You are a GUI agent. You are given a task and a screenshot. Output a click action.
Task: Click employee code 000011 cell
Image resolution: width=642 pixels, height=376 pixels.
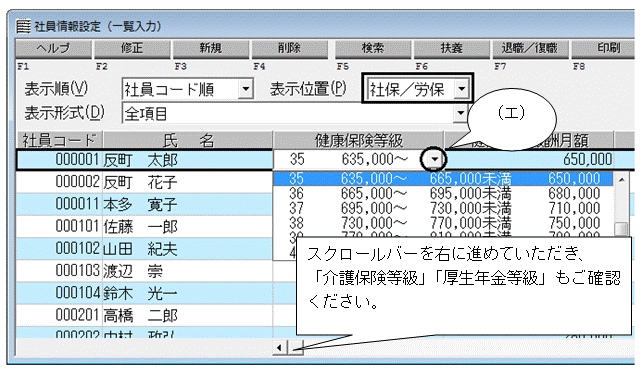(x=59, y=204)
